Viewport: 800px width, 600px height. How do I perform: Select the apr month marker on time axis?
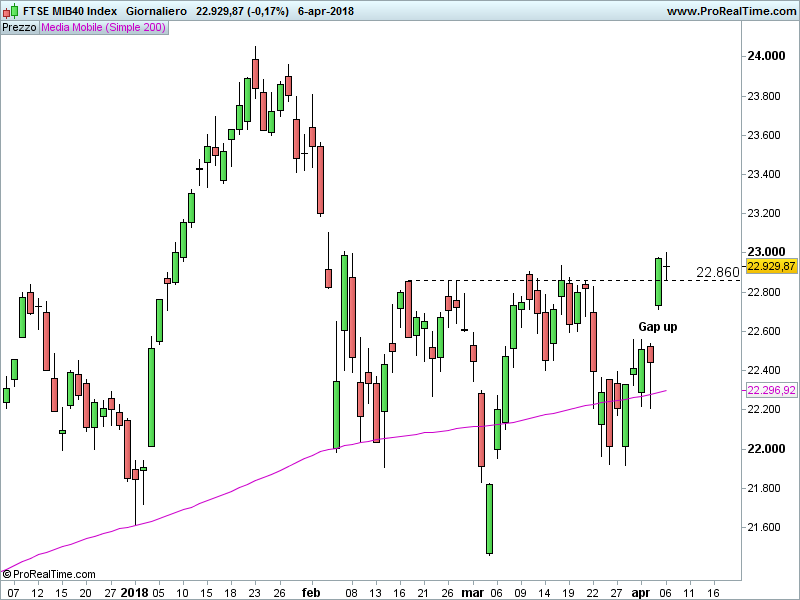click(641, 593)
